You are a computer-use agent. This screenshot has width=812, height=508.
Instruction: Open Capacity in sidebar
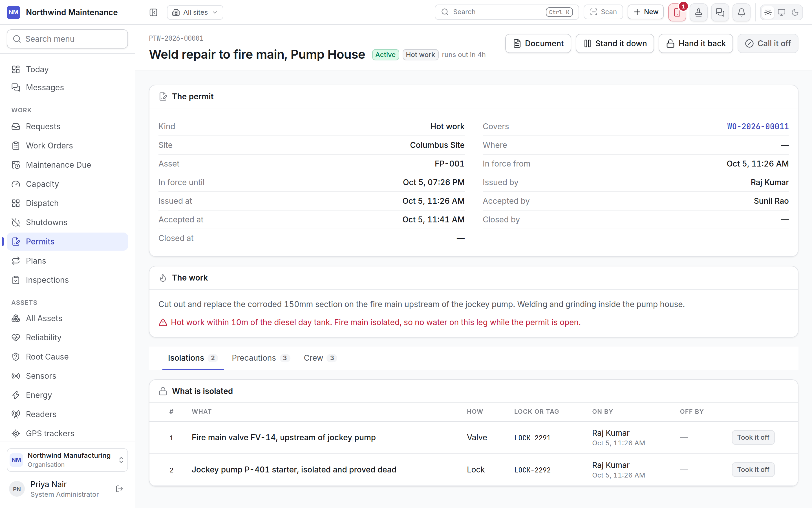point(67,184)
